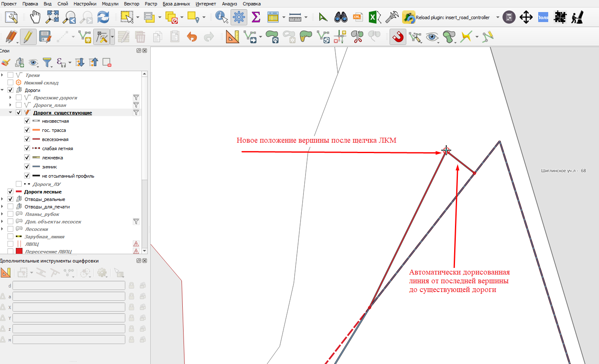The height and width of the screenshot is (364, 599).
Task: Click the Excel export icon
Action: pyautogui.click(x=375, y=17)
